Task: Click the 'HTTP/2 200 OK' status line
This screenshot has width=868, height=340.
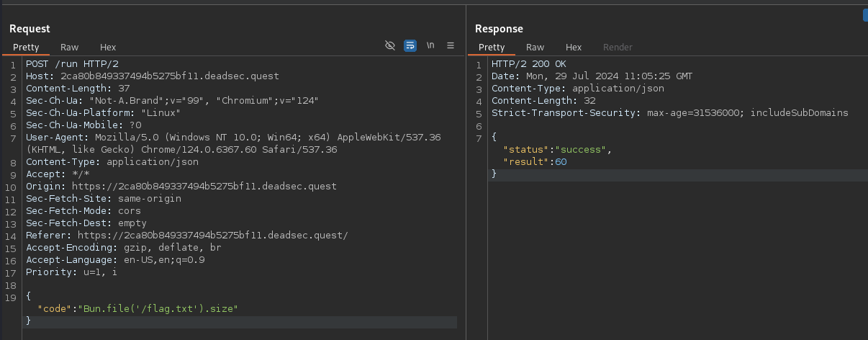Action: pos(529,64)
